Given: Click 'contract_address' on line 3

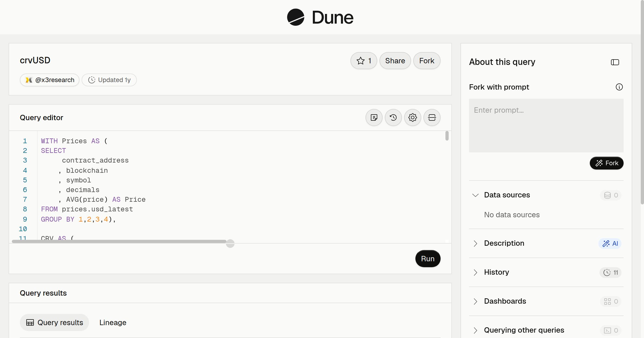Looking at the screenshot, I should coord(95,160).
